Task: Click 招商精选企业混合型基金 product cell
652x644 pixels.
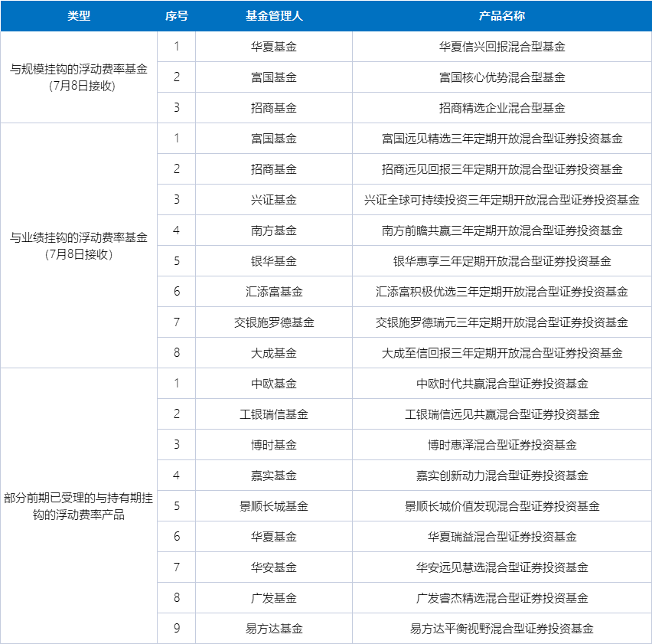Action: coord(501,108)
